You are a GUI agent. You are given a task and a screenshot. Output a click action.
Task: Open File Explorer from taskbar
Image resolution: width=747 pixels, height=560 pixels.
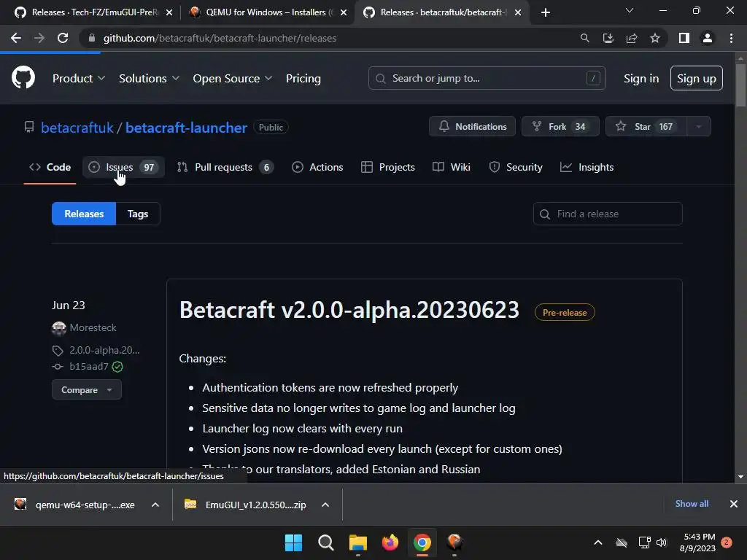(x=357, y=542)
